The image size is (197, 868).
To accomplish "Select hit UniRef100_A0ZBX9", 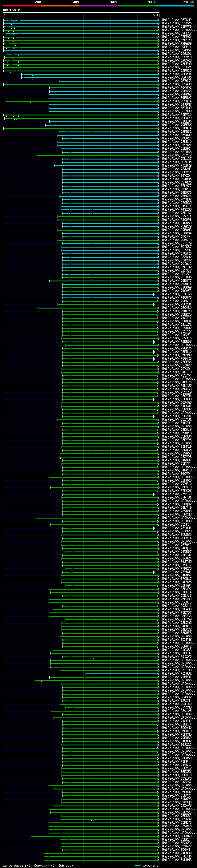I will 177,165.
